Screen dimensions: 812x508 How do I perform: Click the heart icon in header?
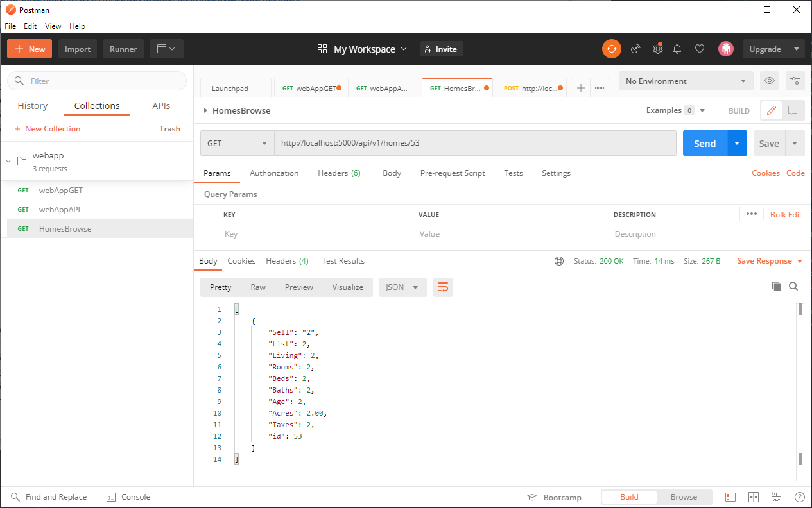(700, 49)
